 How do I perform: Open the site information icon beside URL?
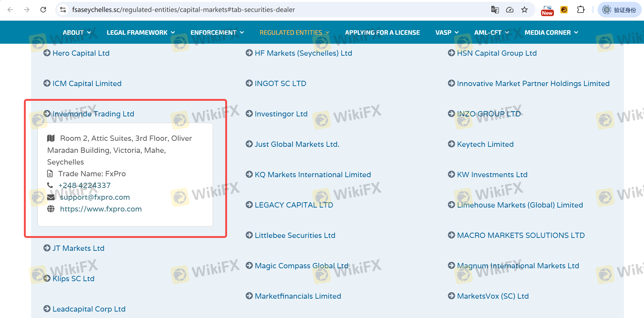click(x=63, y=10)
